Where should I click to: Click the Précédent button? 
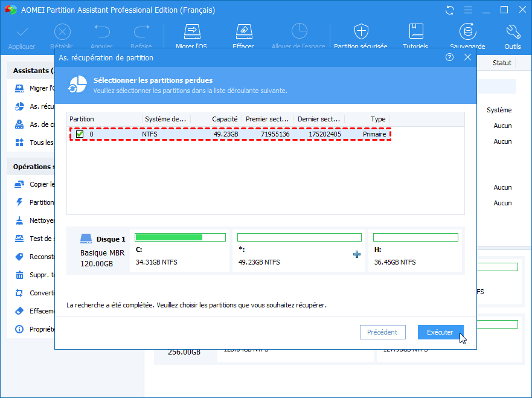point(382,332)
